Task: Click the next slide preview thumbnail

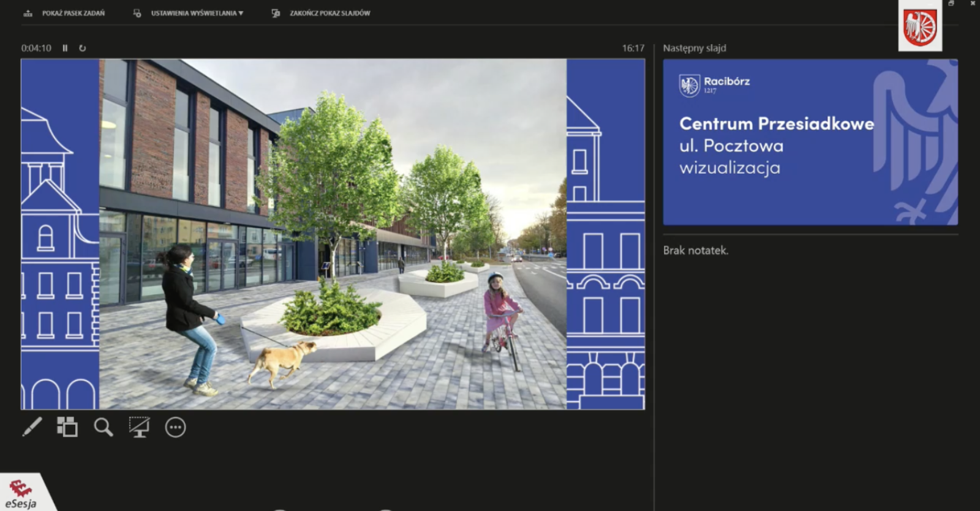Action: [810, 142]
